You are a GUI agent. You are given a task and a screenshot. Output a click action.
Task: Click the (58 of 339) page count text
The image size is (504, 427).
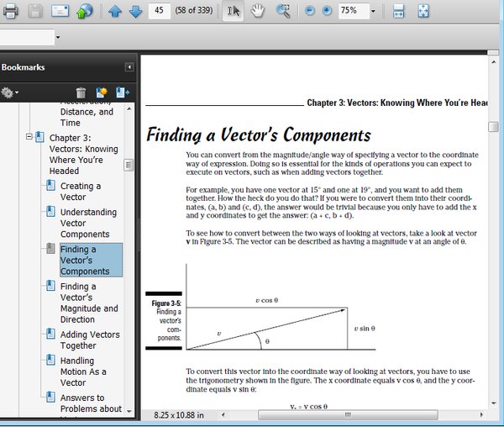point(194,10)
